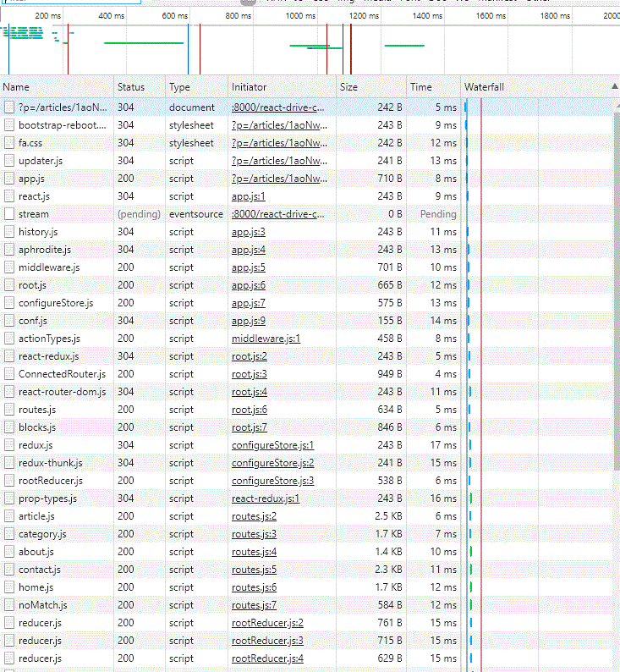Select the app.js request row
Viewport: 620px width, 672px height.
(306, 179)
